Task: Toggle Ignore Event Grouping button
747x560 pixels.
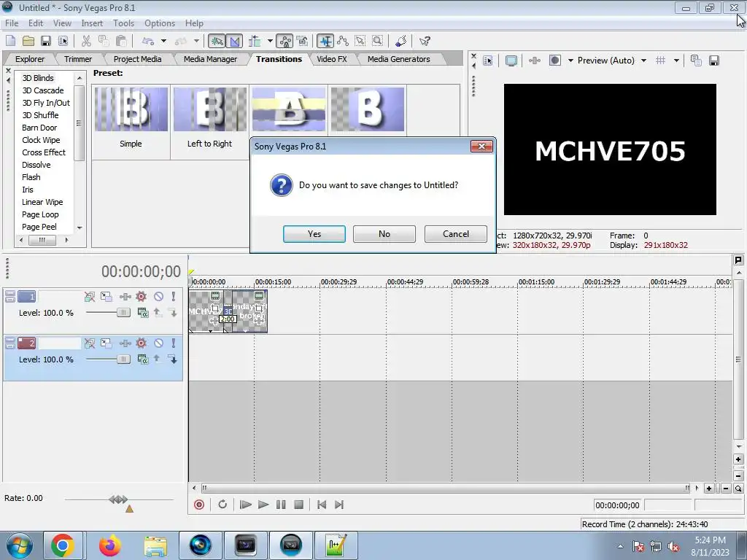Action: coord(302,42)
